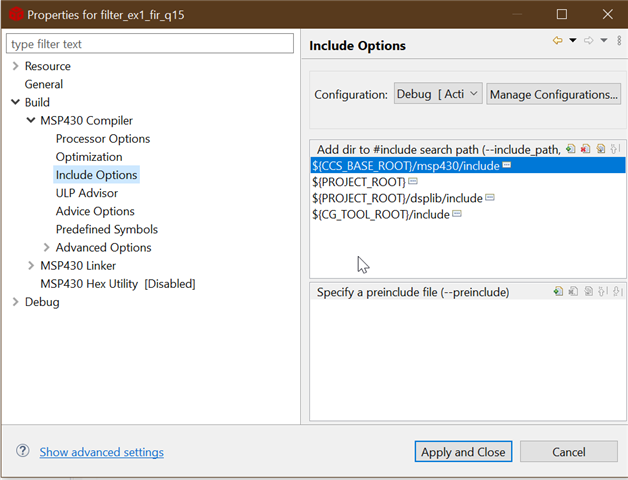Click the Move Up icon in include path toolbar
Viewport: 628px width, 480px height.
tap(615, 149)
